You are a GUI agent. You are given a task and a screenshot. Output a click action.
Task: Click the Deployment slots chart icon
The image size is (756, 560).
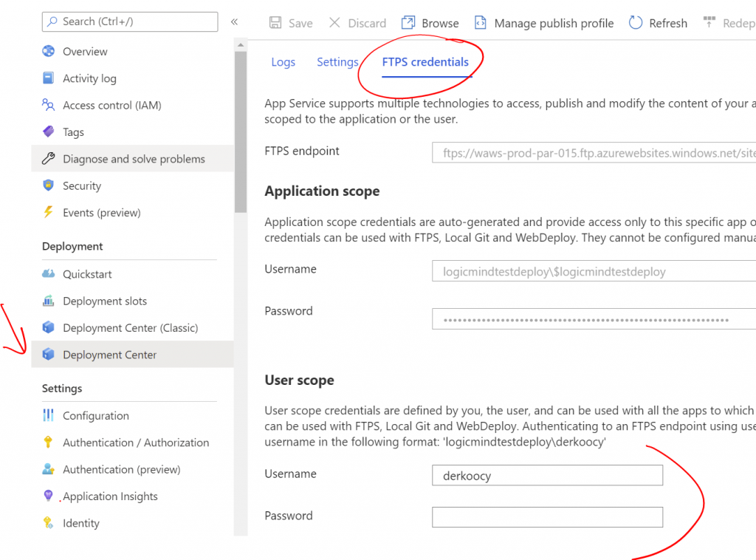click(x=48, y=301)
